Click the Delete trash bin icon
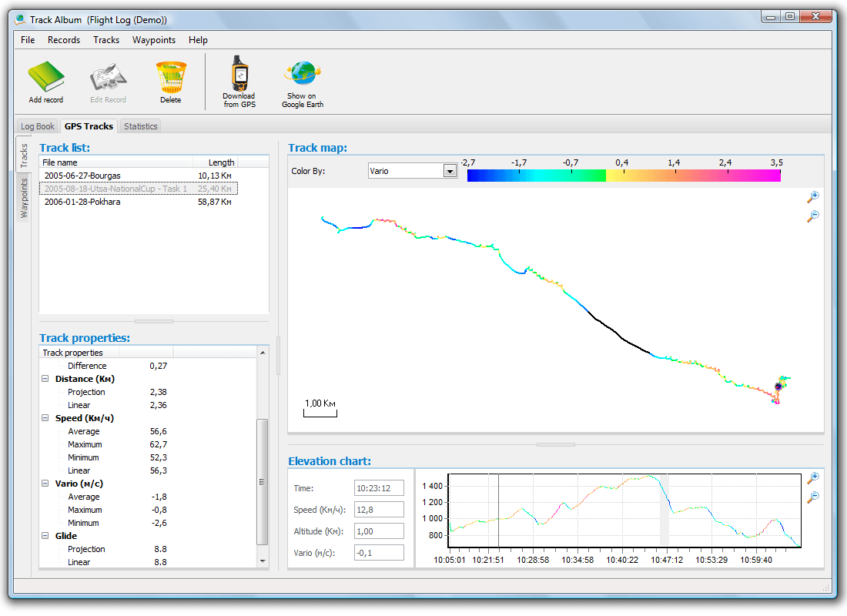The image size is (847, 616). point(171,77)
